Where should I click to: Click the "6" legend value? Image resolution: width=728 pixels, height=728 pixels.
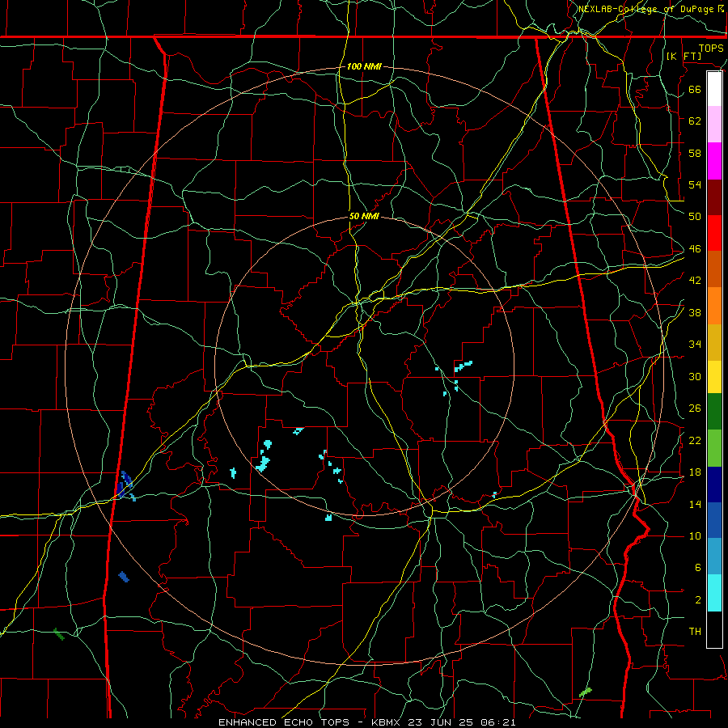point(698,567)
